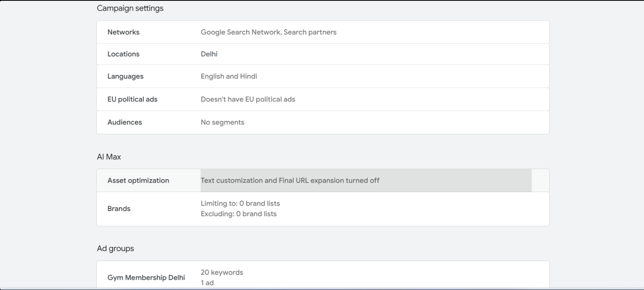The width and height of the screenshot is (644, 290).
Task: Click the Campaign settings section heading
Action: 130,8
